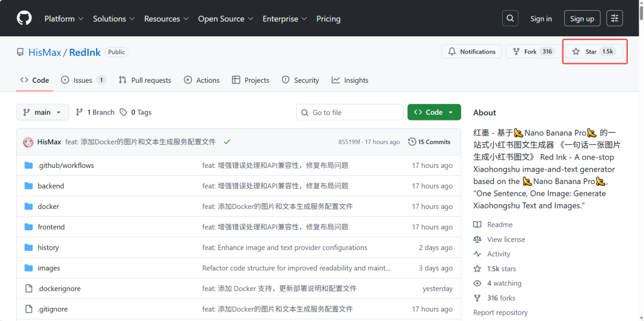Expand the main branch dropdown

tap(42, 112)
